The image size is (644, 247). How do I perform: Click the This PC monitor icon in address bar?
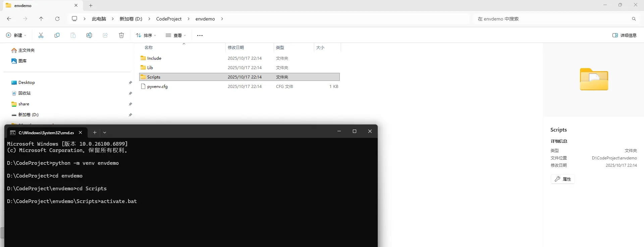click(74, 19)
